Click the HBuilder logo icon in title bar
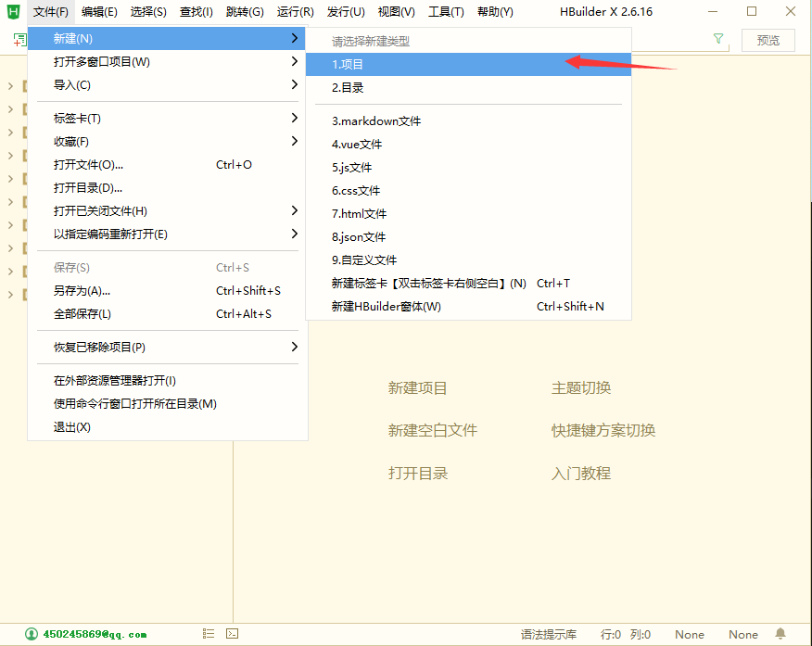Image resolution: width=812 pixels, height=646 pixels. pos(13,11)
